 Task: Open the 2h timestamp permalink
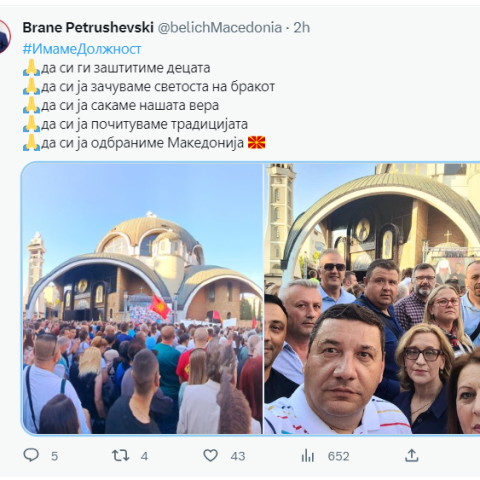pos(302,27)
